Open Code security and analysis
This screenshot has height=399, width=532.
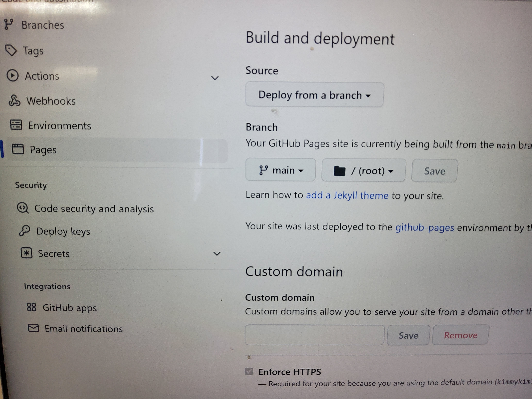pyautogui.click(x=94, y=209)
